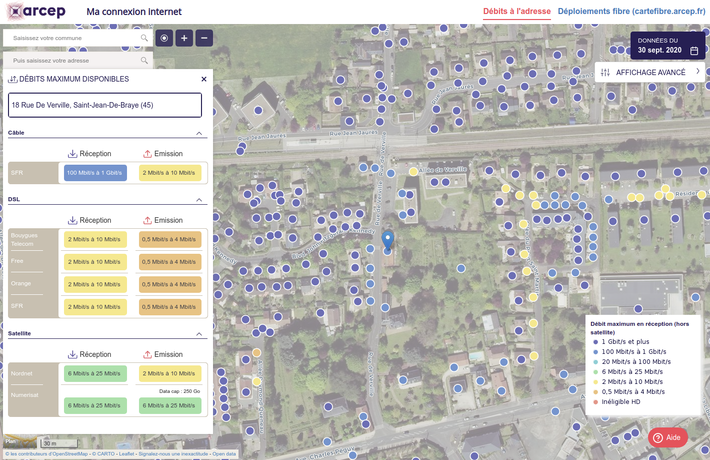Click Bouygues Telecom DSL reception speed badge
This screenshot has height=460, width=710.
coord(95,239)
